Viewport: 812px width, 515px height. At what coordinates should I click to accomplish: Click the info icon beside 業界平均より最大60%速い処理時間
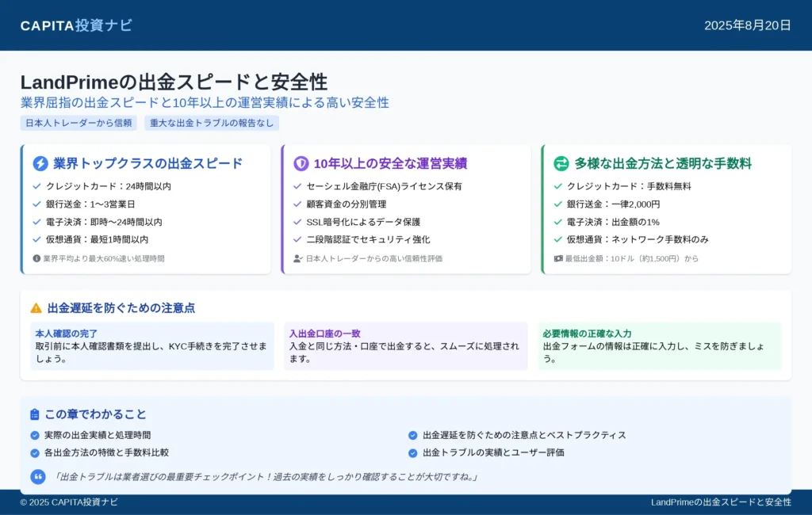[x=36, y=258]
